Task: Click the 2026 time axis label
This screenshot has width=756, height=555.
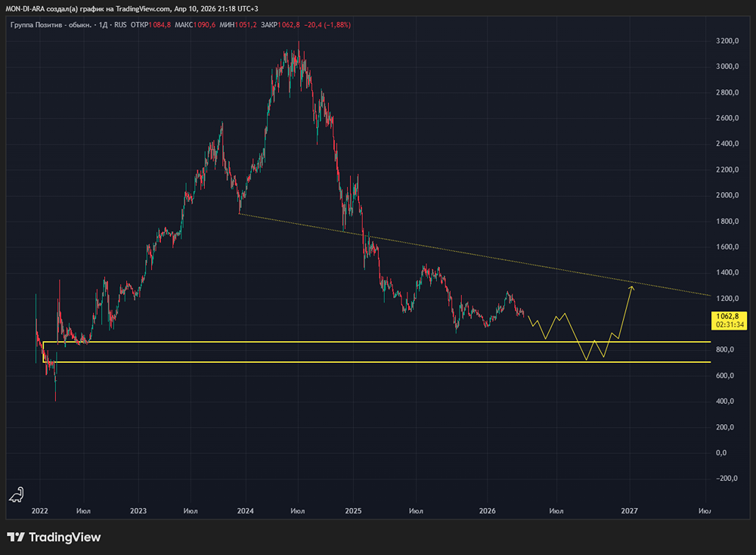Action: (x=488, y=511)
